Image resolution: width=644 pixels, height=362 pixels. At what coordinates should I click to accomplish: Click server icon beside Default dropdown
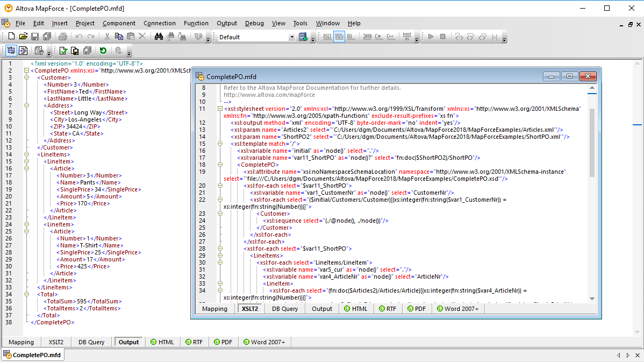pos(303,37)
